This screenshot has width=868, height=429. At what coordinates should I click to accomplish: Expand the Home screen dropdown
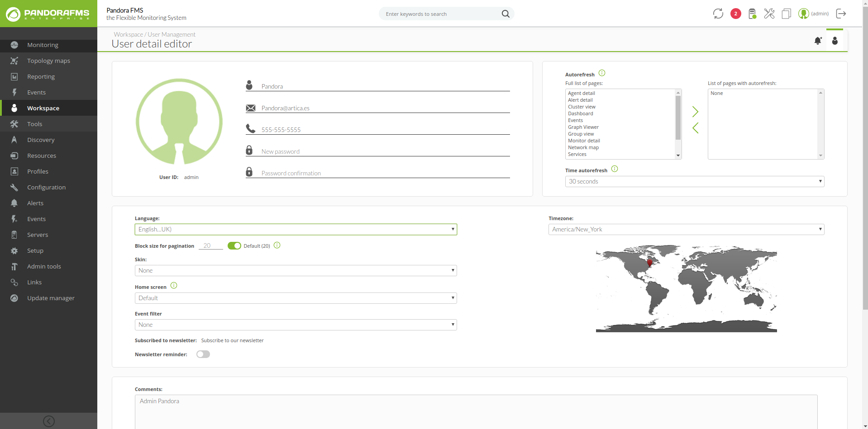pos(296,298)
